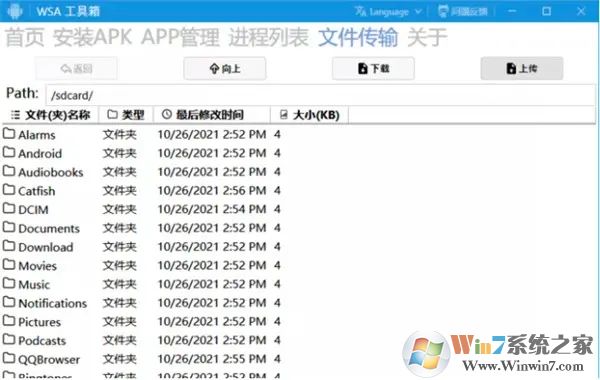
Task: Click the translate icon beside Language
Action: coord(360,11)
